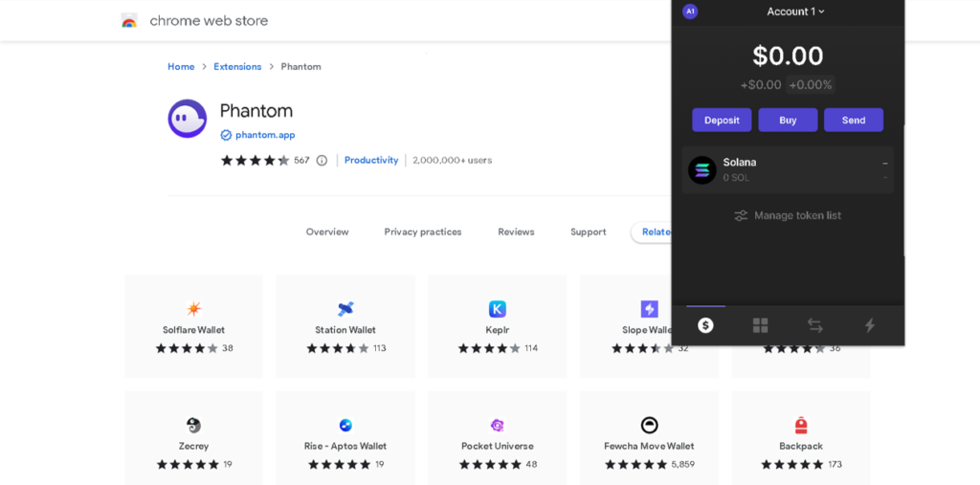Open the Solana 0 SOL token row

pos(788,170)
